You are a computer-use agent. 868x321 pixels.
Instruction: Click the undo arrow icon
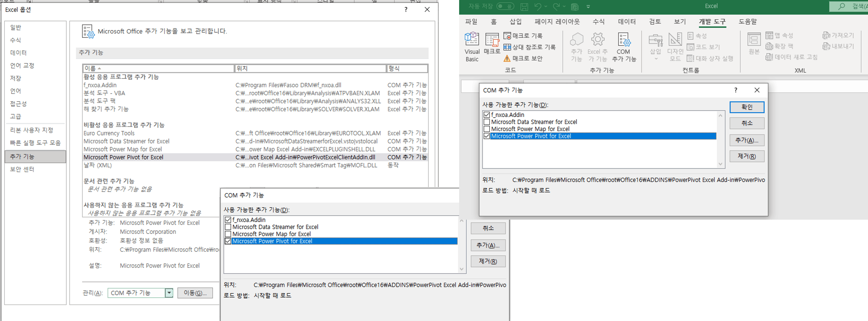[x=538, y=6]
